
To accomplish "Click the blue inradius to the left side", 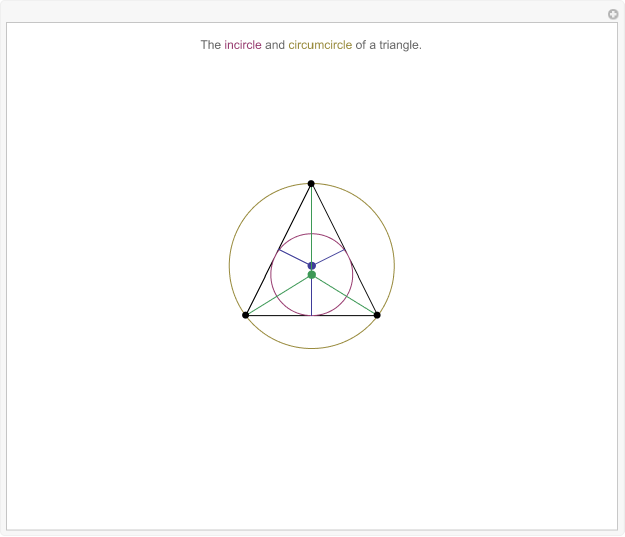I will pos(295,257).
